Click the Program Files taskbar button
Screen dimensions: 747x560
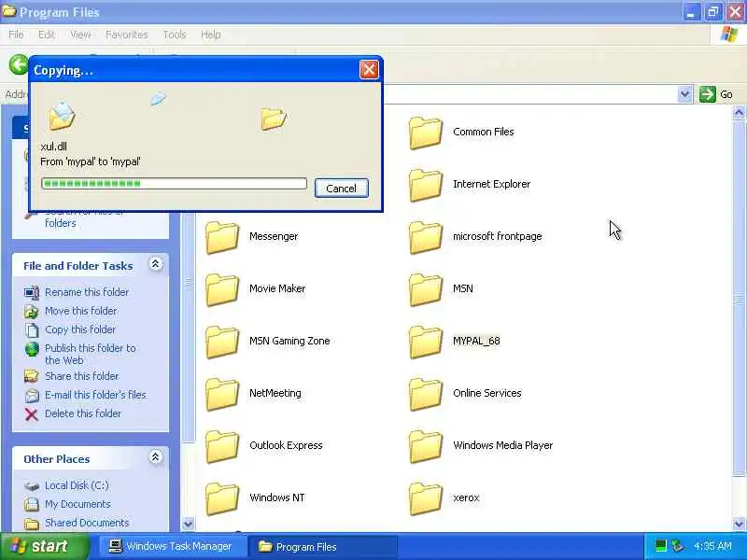[323, 546]
